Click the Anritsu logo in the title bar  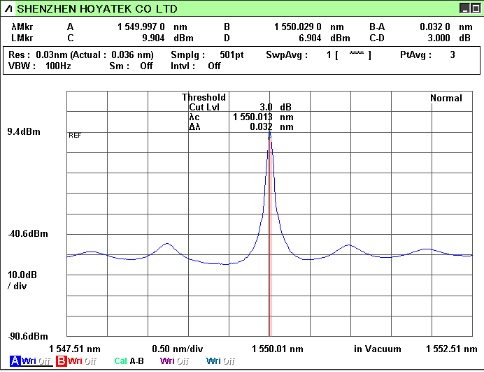pyautogui.click(x=9, y=9)
